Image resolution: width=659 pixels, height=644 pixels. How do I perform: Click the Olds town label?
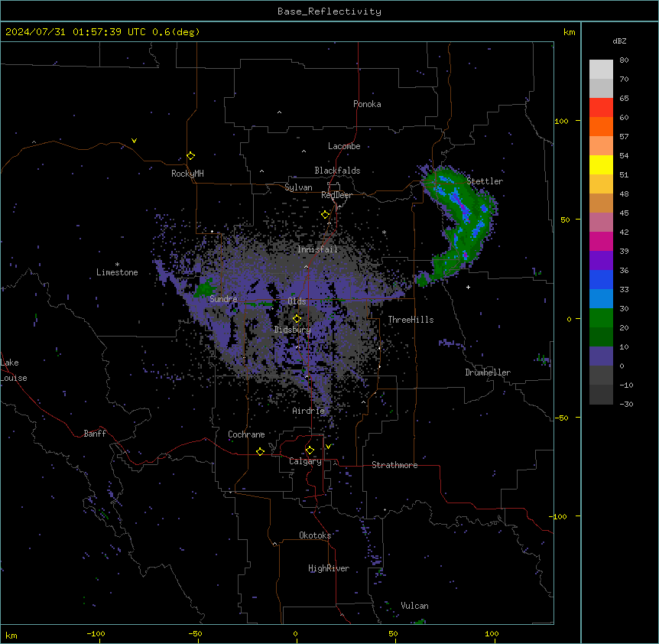[x=297, y=301]
